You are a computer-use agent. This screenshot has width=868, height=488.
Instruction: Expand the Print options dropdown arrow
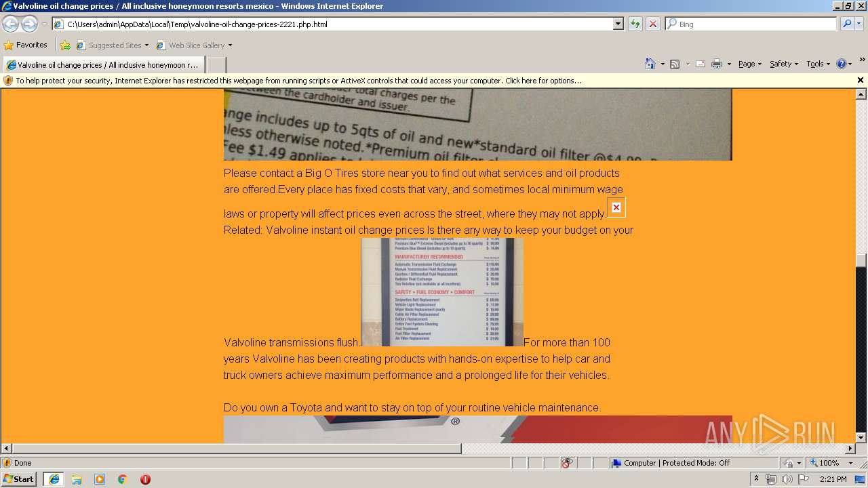pos(729,64)
